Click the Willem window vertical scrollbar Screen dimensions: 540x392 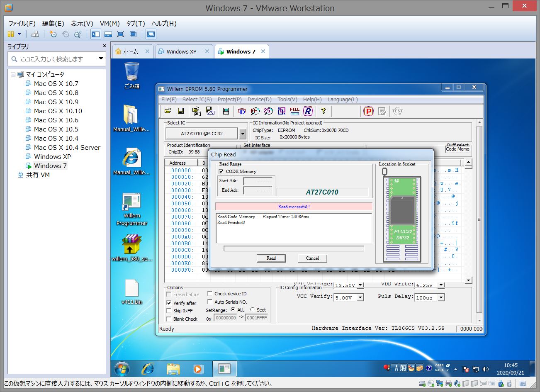point(479,222)
